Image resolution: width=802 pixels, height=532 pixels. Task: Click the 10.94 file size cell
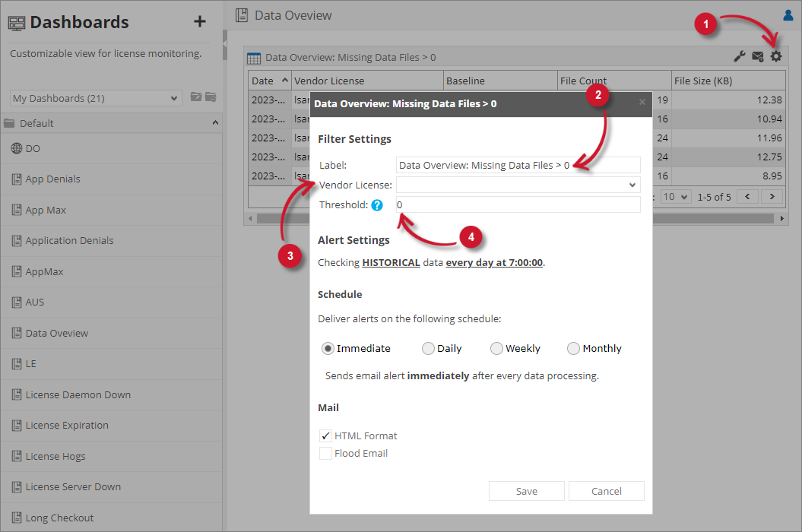pyautogui.click(x=728, y=119)
